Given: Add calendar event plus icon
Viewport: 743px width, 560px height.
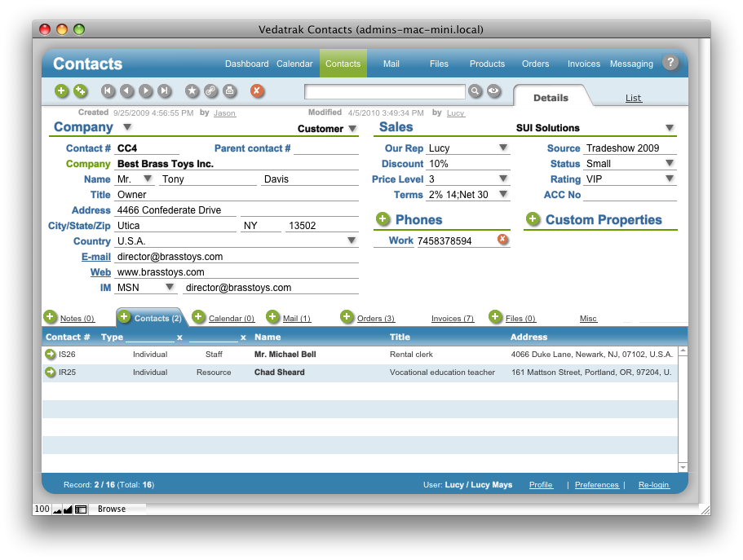Looking at the screenshot, I should [x=198, y=316].
